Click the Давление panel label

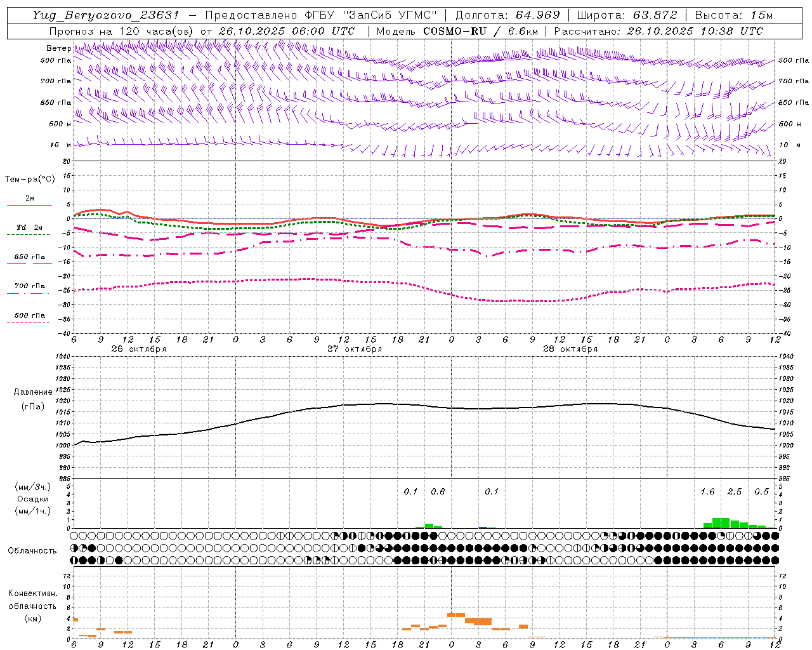[33, 392]
